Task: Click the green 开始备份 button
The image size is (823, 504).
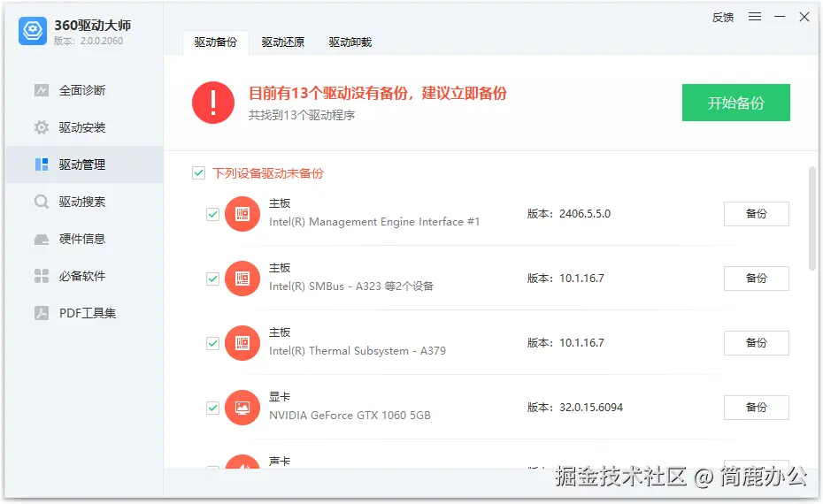Action: coord(736,103)
